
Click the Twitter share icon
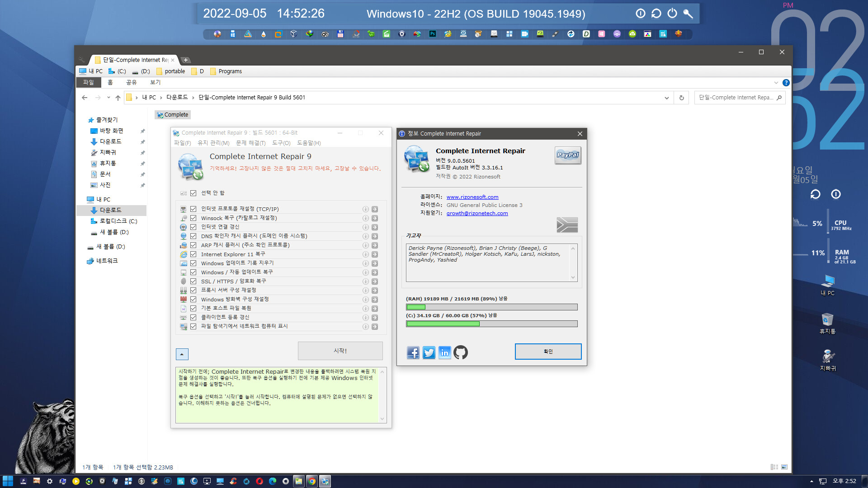[429, 352]
